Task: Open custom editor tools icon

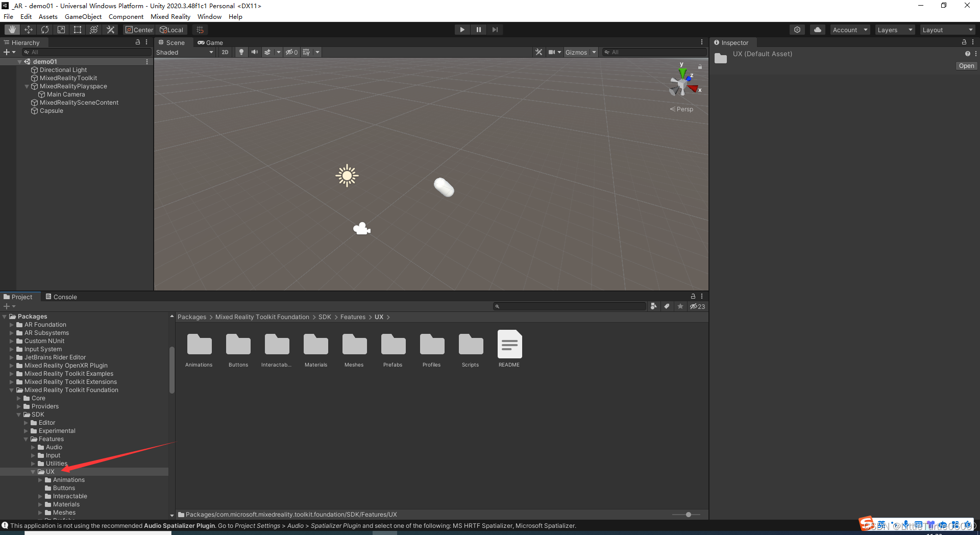Action: [110, 30]
